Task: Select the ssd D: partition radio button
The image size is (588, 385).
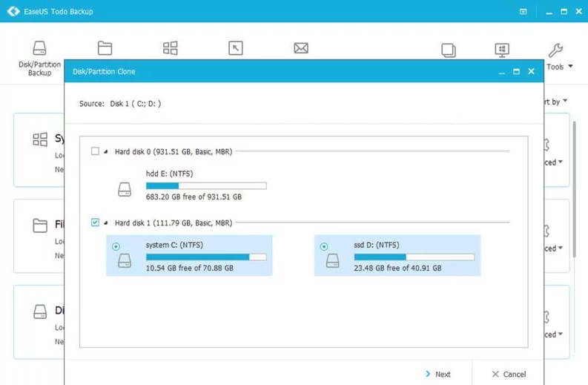Action: point(324,246)
